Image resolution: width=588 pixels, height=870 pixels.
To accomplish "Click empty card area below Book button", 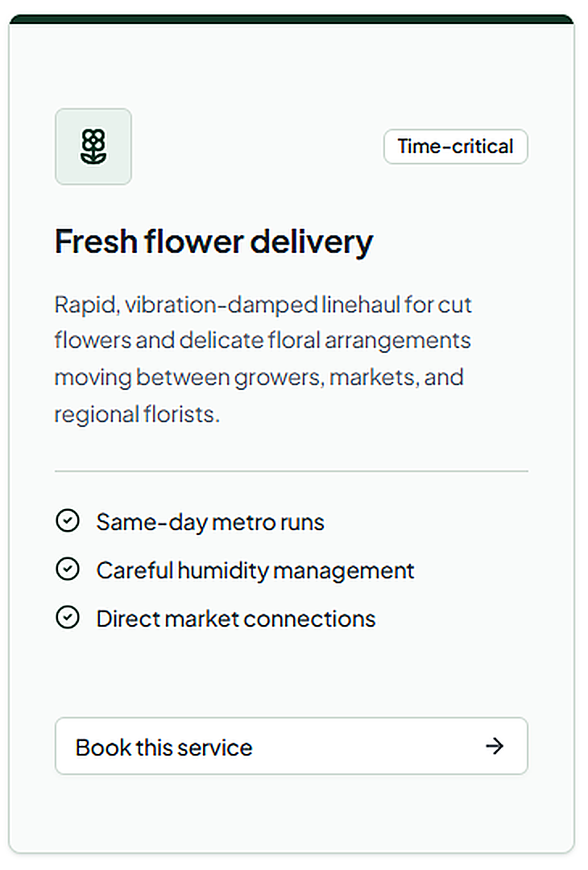I will point(292,813).
